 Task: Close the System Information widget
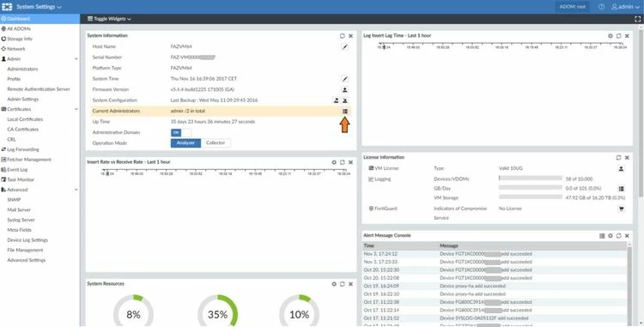(350, 36)
